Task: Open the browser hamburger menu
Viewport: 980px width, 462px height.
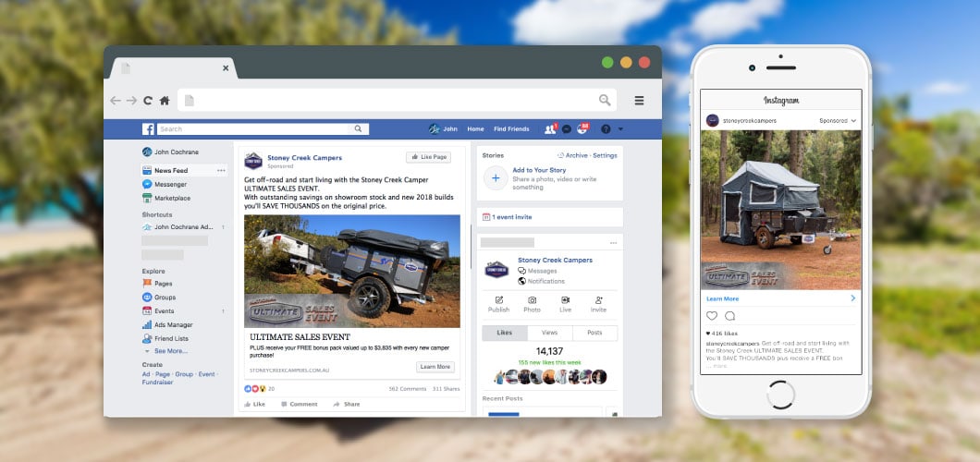Action: click(x=640, y=101)
